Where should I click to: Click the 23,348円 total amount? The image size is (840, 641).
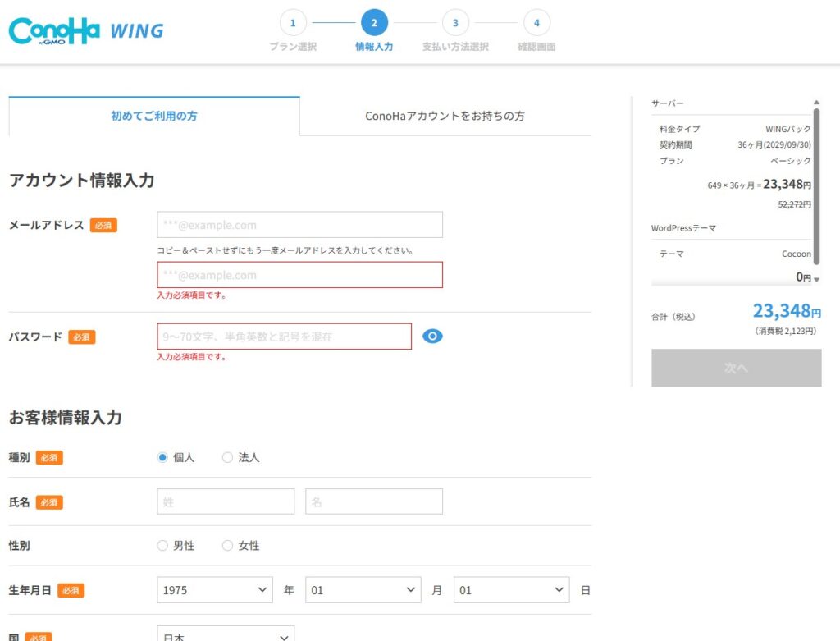tap(787, 310)
